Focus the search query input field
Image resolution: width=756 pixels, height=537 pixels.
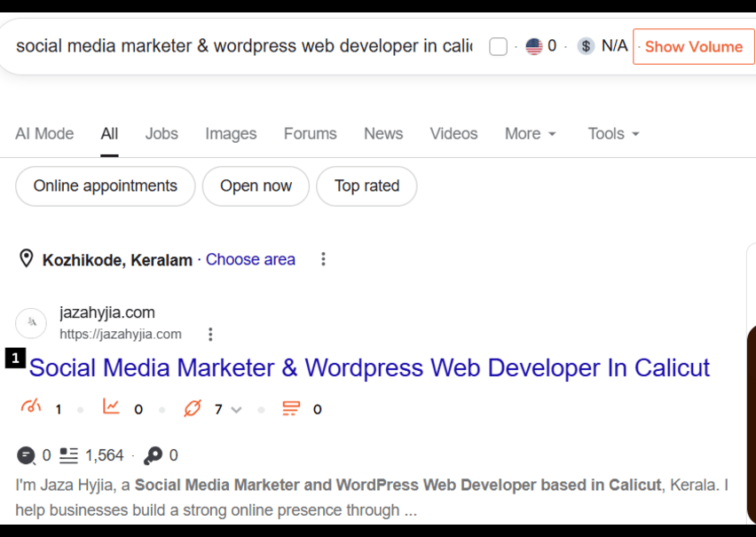[244, 46]
